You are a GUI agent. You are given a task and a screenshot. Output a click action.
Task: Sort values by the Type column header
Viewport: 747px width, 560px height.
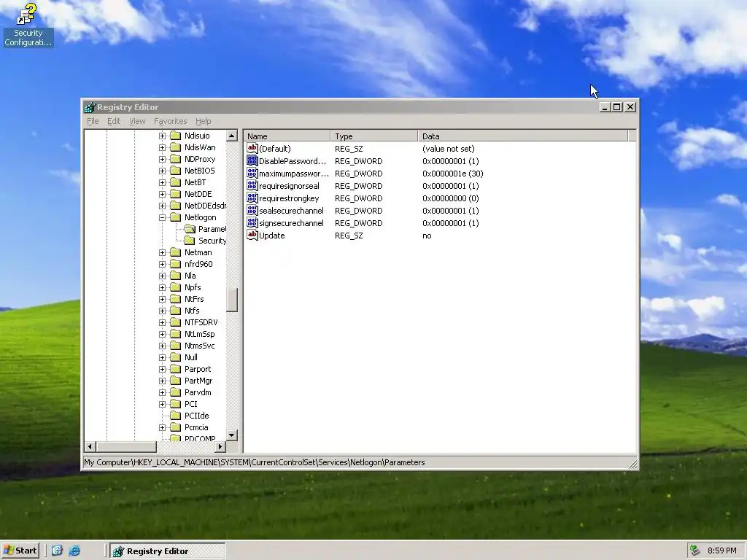[x=374, y=136]
